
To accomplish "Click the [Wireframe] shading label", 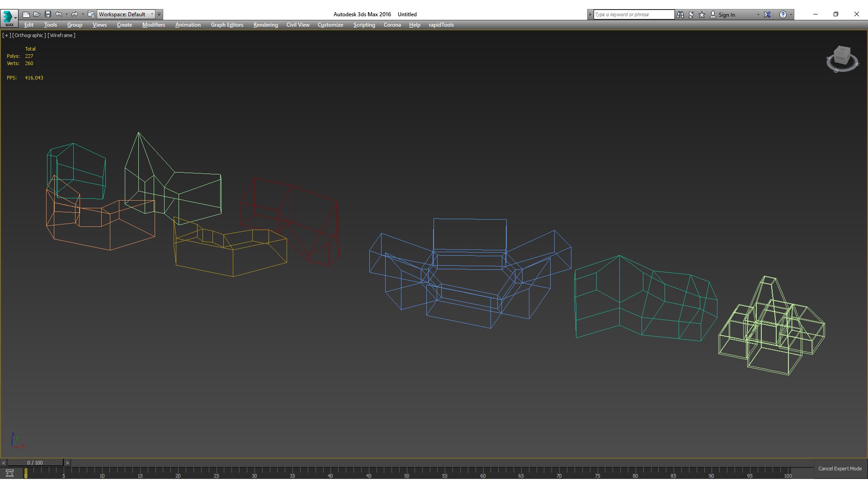I will [61, 35].
